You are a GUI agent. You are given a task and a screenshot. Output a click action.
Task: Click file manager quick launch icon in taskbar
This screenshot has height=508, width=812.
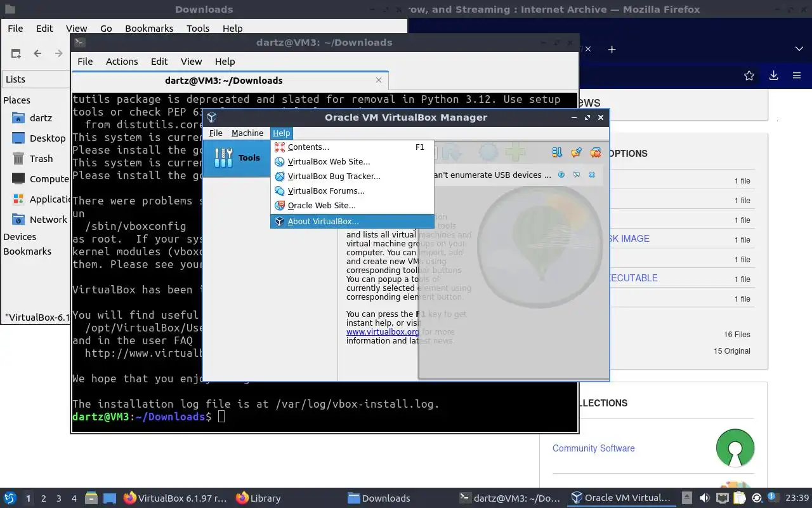(91, 498)
